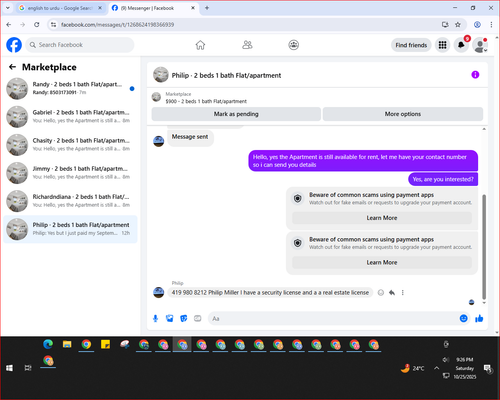Choose a GIF icon
Viewport: 500px width, 400px height.
pos(198,319)
